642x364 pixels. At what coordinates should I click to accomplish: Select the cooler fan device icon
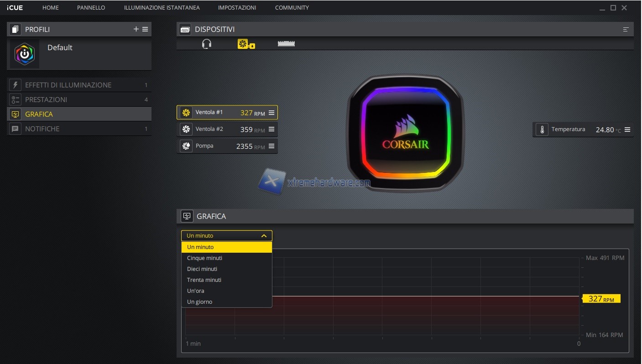tap(245, 44)
